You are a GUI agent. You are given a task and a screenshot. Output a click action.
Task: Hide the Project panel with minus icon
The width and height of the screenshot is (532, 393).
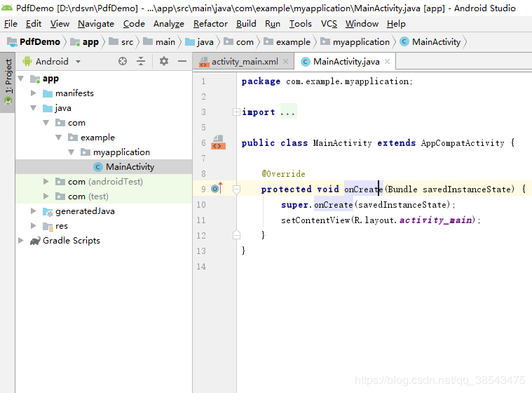182,61
